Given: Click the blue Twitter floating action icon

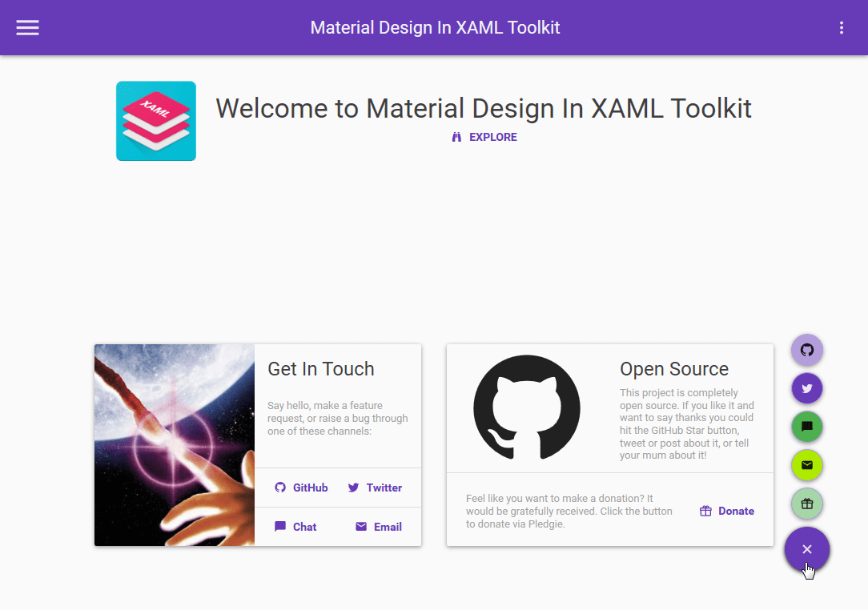Looking at the screenshot, I should coord(806,388).
